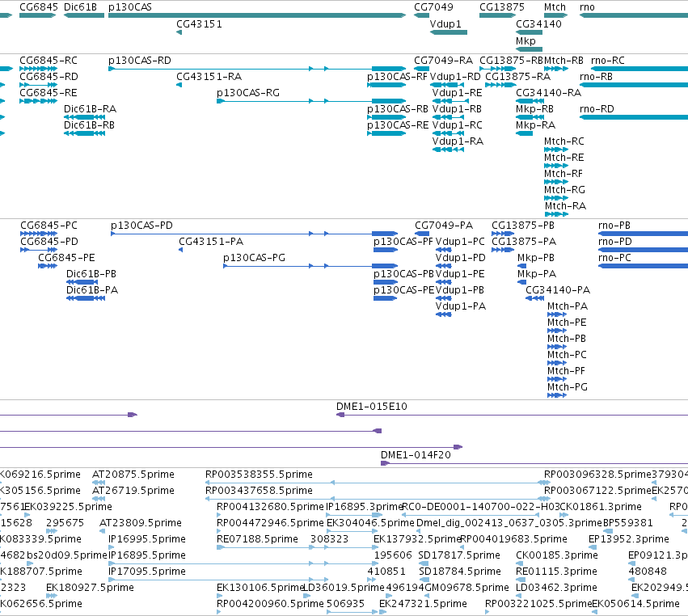Click transcript CG6845-RC

click(38, 69)
